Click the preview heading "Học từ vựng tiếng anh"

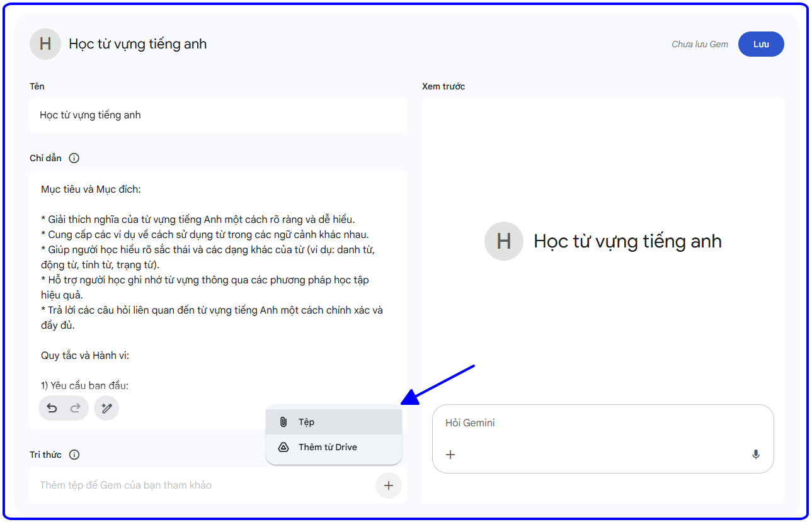[x=628, y=241]
